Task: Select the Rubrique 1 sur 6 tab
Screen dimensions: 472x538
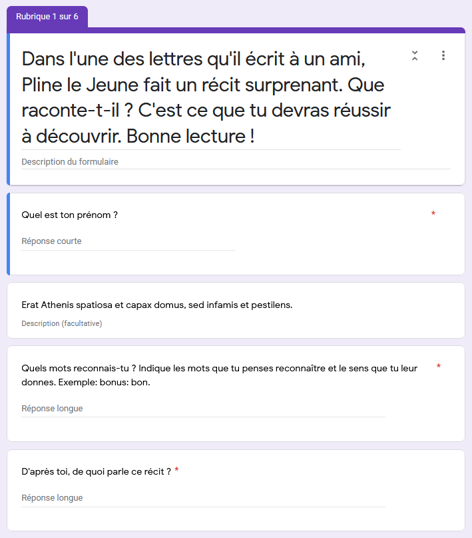Action: click(x=47, y=16)
